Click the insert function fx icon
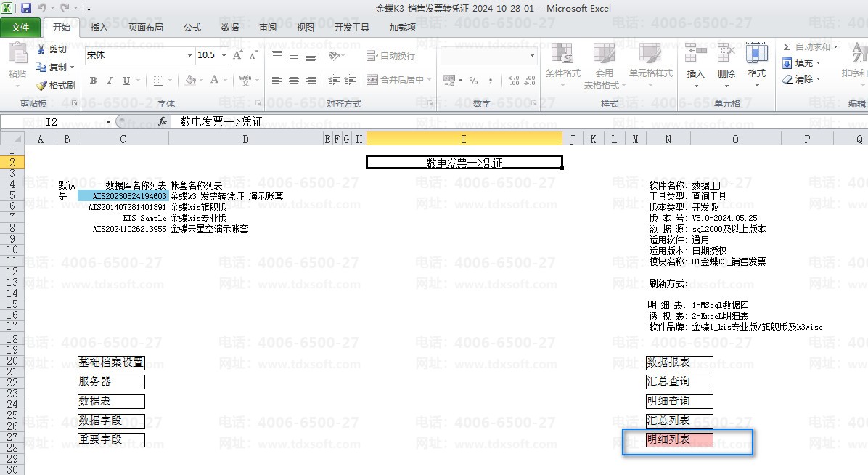This screenshot has width=868, height=475. (x=162, y=121)
